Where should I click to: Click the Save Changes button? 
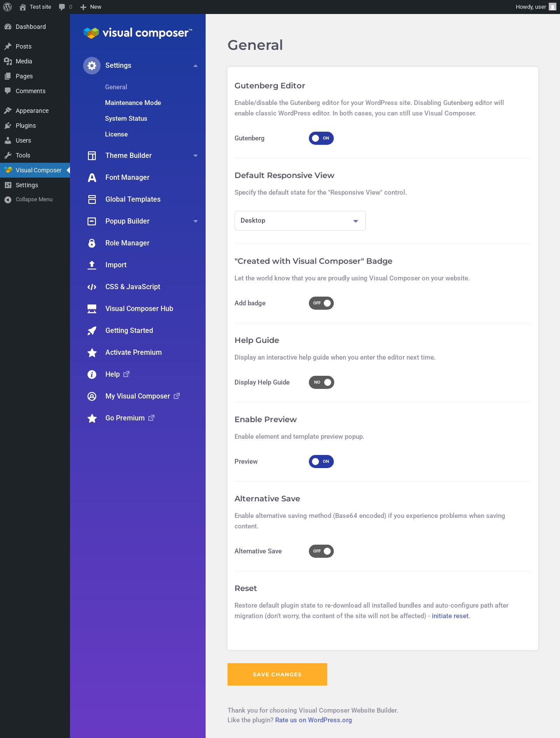pyautogui.click(x=277, y=674)
